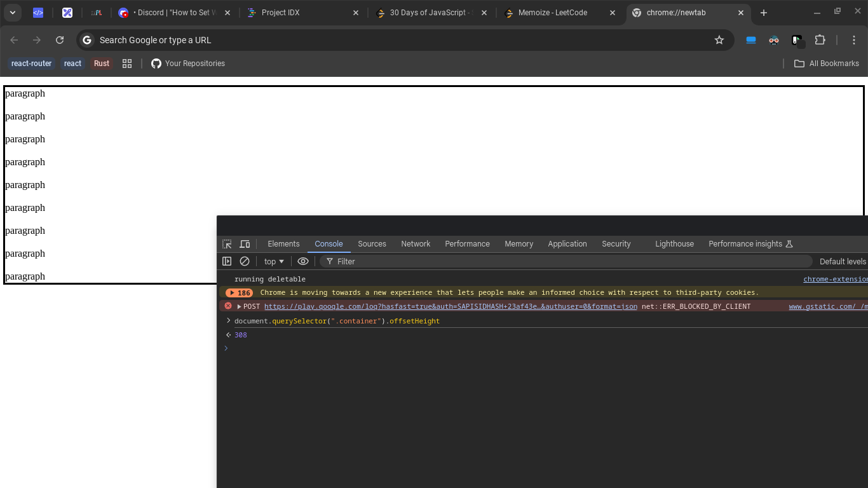Open the Performance panel

pos(467,244)
